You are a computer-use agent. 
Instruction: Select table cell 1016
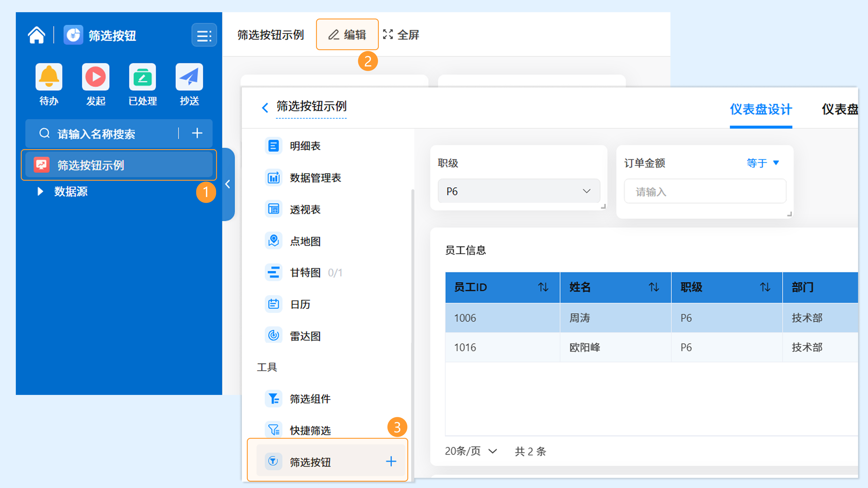coord(502,347)
